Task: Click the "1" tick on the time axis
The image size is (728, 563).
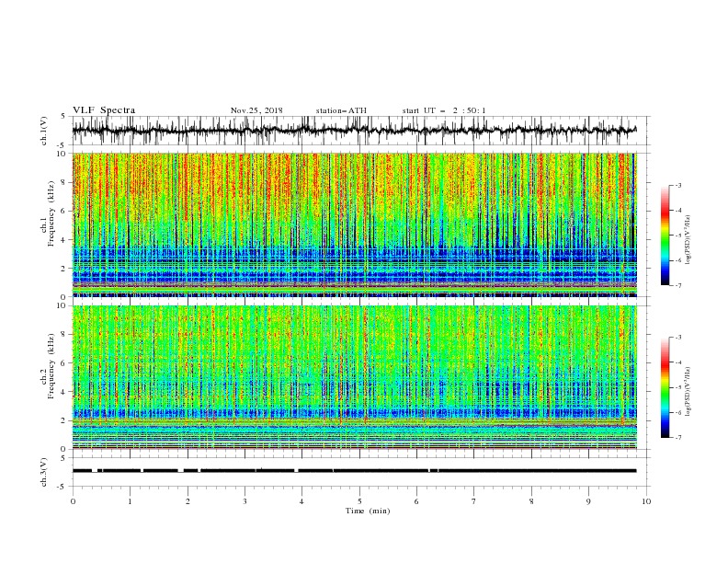Action: click(x=130, y=501)
